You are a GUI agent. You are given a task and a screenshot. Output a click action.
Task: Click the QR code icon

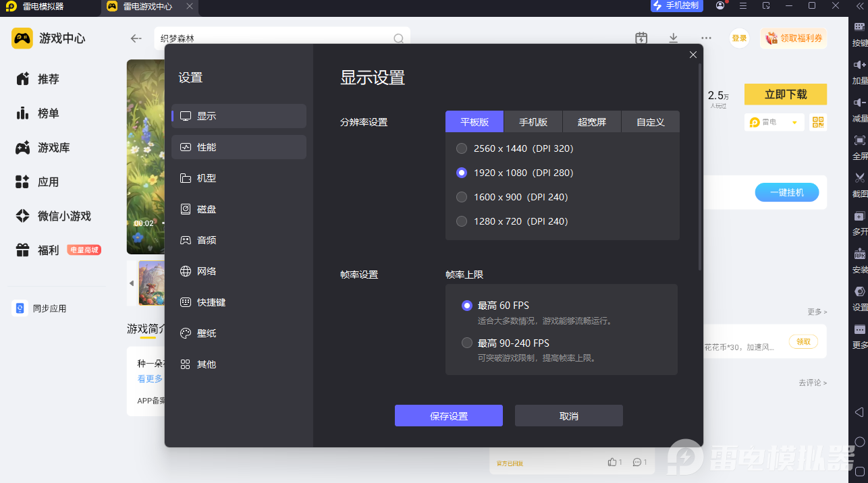click(818, 122)
